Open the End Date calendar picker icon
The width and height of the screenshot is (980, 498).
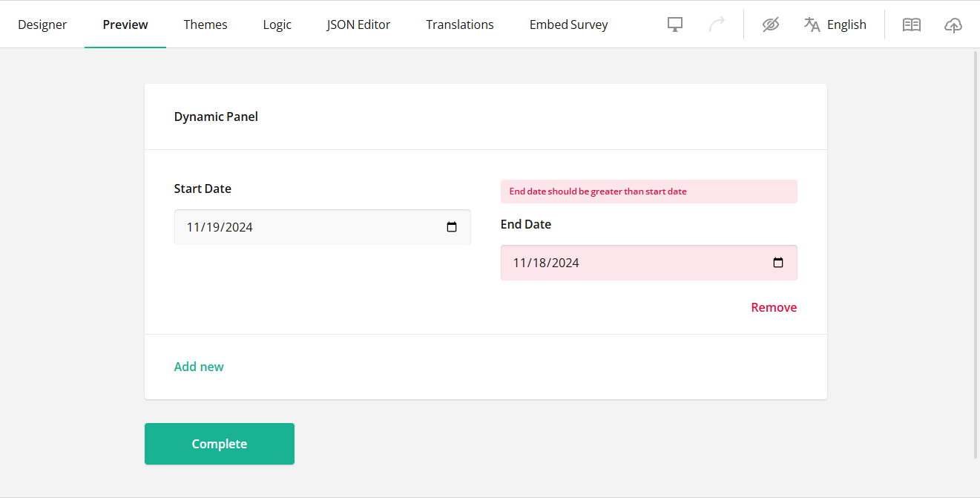pyautogui.click(x=777, y=262)
